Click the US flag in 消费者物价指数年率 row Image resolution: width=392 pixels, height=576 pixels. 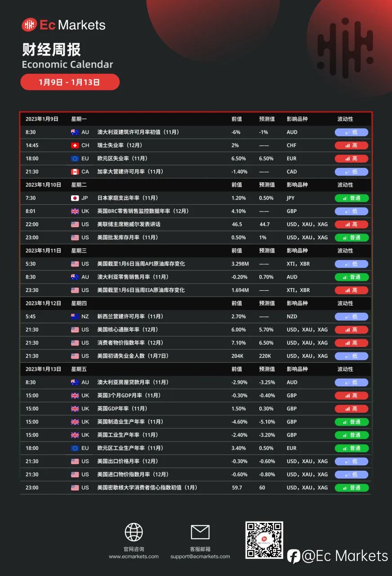point(75,342)
